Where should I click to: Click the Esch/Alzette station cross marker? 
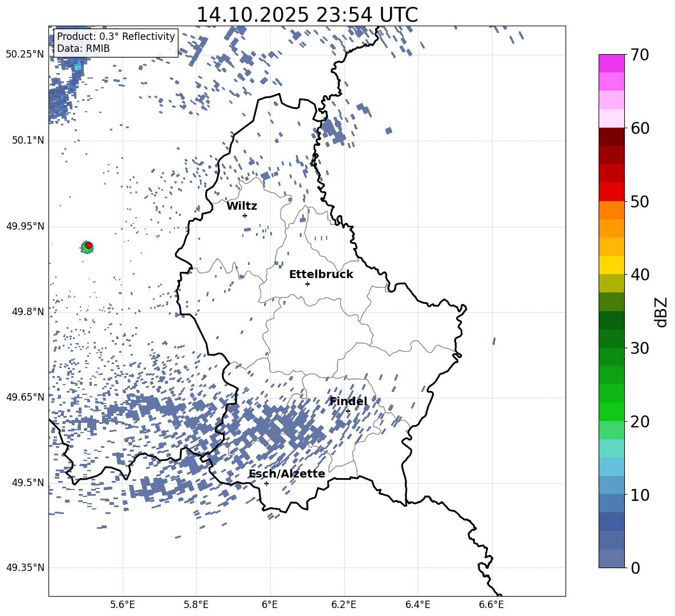(x=266, y=483)
